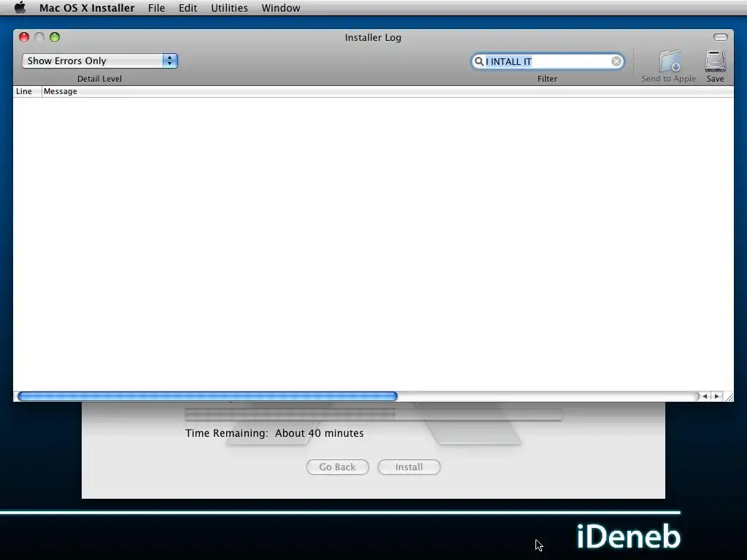Screen dimensions: 747x560
Task: Open the Mac OS X Installer menu
Action: (87, 8)
